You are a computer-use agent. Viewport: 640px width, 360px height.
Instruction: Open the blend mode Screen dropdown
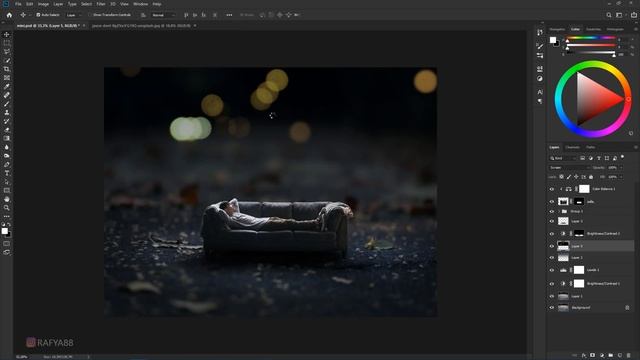click(569, 168)
